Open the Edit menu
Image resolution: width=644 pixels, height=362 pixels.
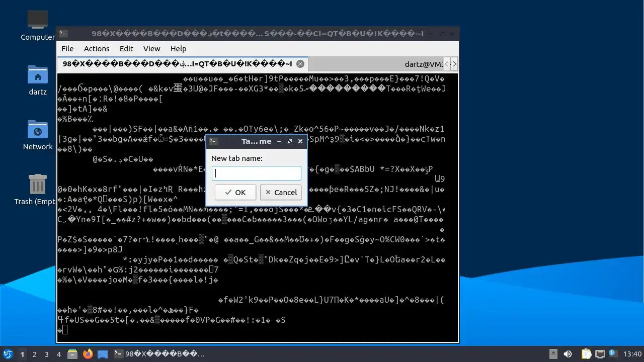coord(126,49)
